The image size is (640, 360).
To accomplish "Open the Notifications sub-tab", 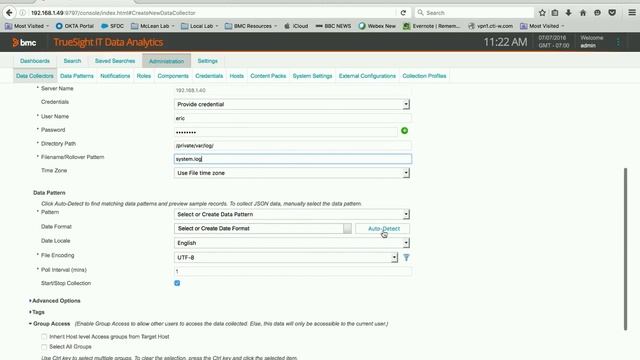I will [115, 76].
